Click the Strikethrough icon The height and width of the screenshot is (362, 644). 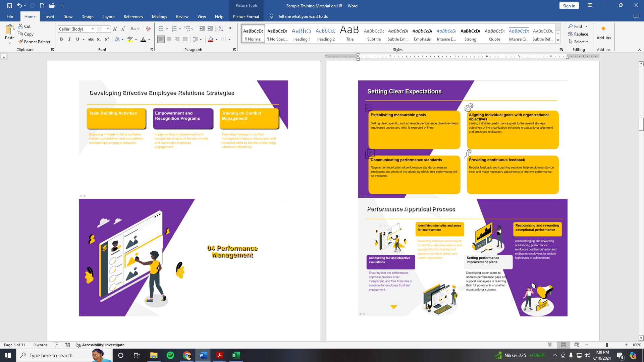(91, 39)
